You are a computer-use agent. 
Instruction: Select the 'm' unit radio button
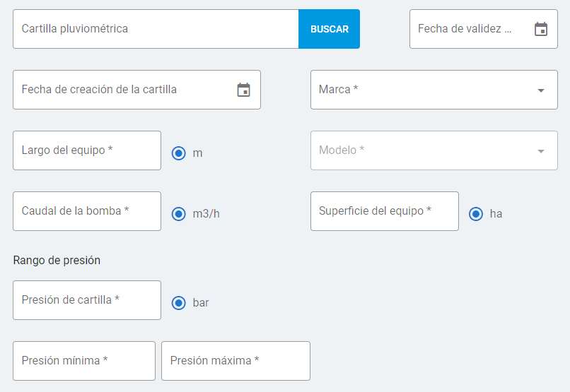click(179, 153)
